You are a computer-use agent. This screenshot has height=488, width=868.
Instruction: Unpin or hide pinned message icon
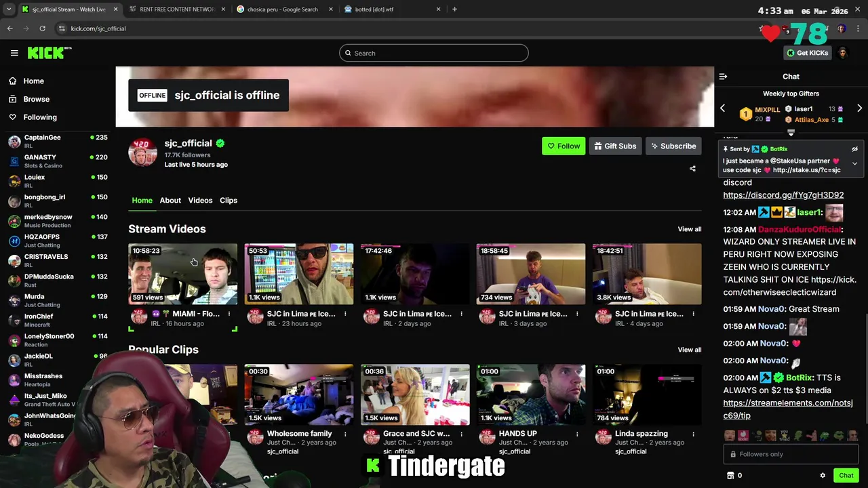[854, 149]
